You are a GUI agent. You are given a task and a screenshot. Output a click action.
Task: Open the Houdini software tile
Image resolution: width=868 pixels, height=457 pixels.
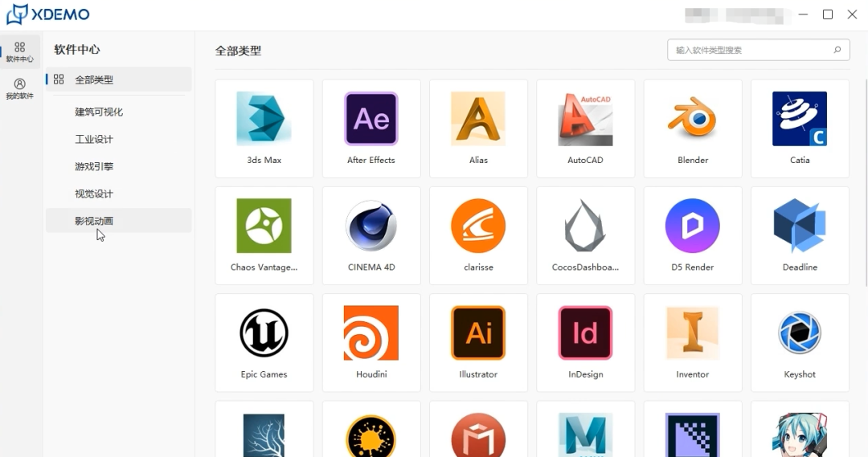[x=371, y=342]
